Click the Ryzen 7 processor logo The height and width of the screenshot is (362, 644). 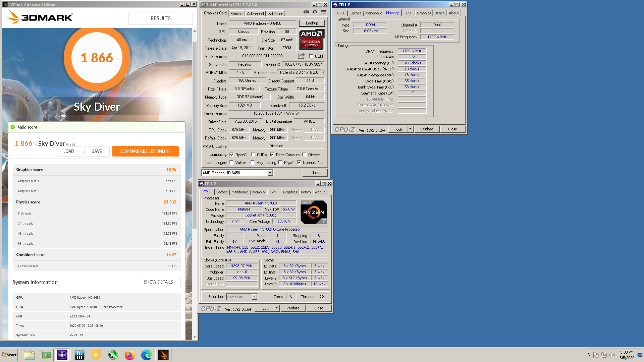pyautogui.click(x=314, y=212)
